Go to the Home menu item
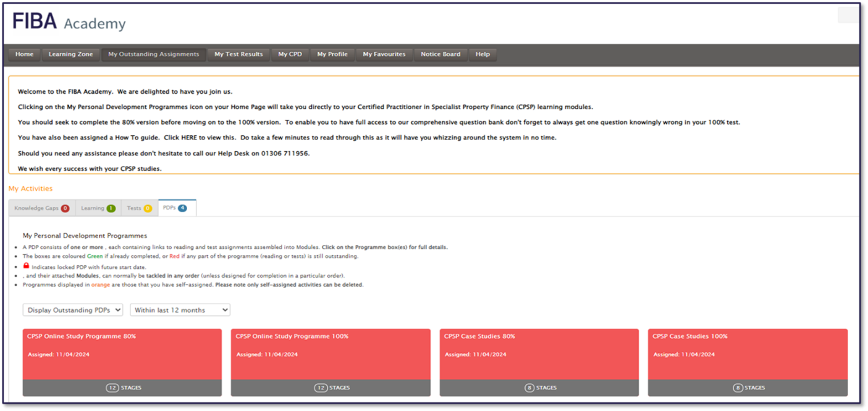This screenshot has width=868, height=411. tap(25, 54)
